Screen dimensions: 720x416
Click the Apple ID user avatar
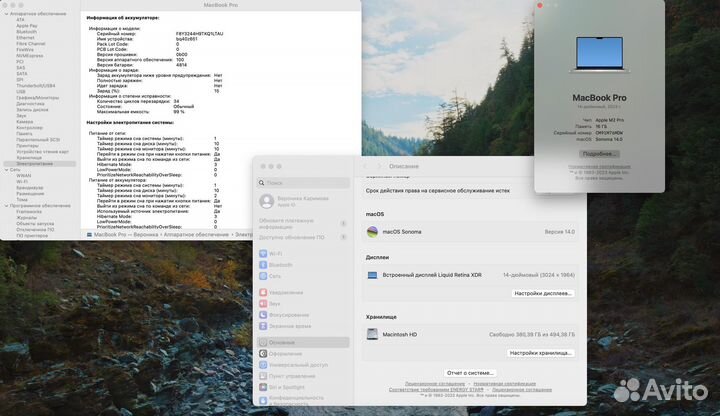pos(266,201)
